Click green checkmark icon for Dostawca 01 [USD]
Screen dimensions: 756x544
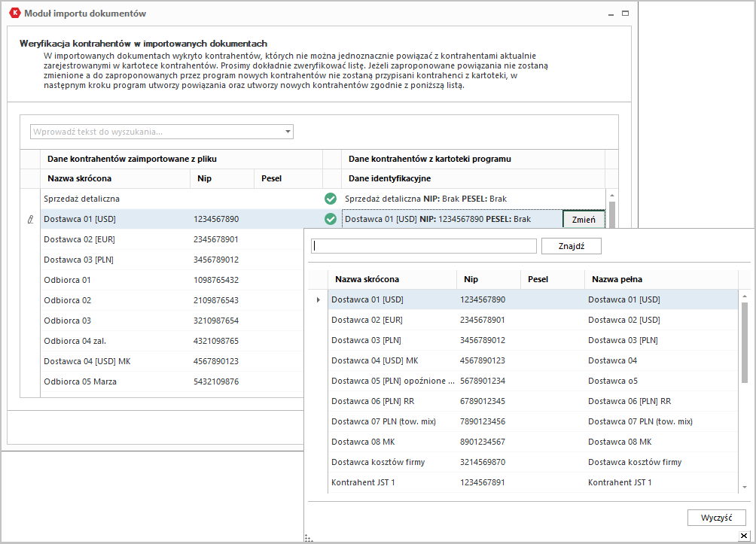click(331, 219)
